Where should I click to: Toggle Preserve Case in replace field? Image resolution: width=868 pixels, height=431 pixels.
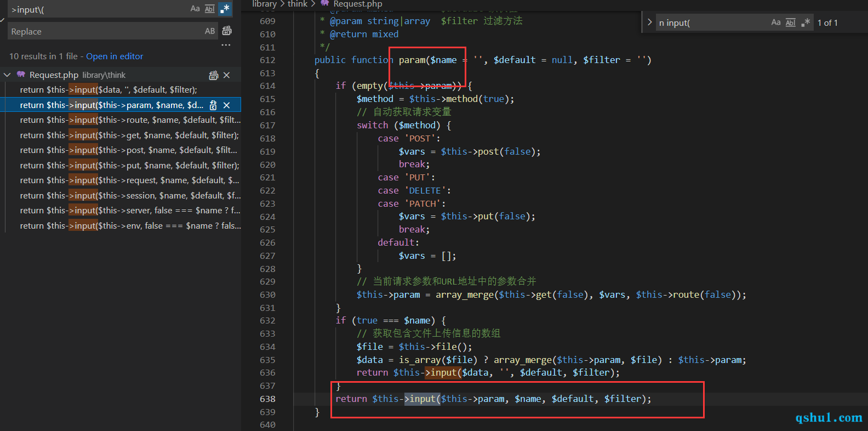point(210,31)
